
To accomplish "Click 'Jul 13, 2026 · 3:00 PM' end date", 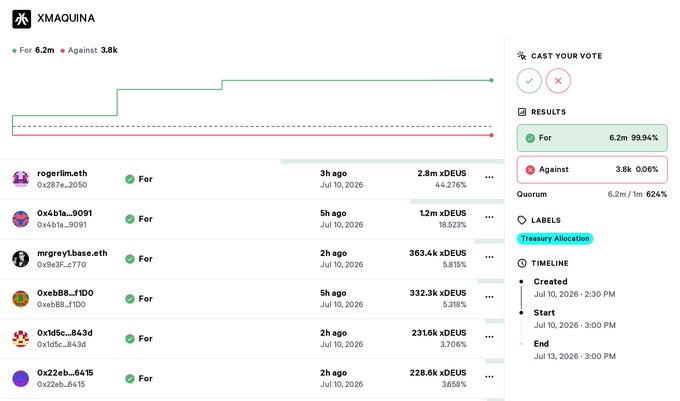I will [575, 356].
